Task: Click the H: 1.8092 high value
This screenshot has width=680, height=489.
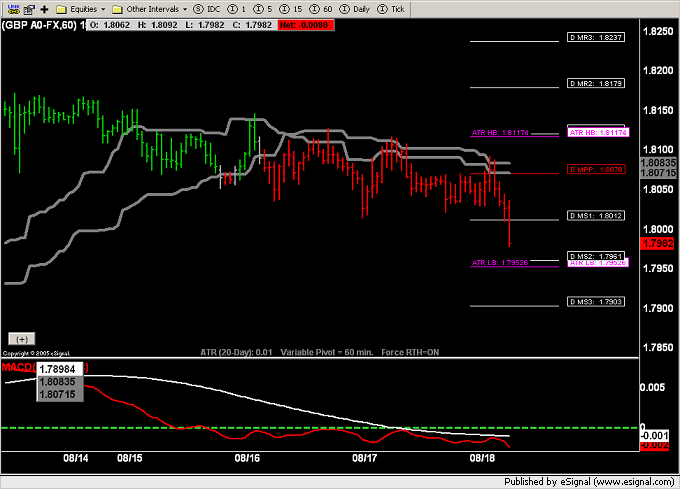Action: tap(157, 25)
